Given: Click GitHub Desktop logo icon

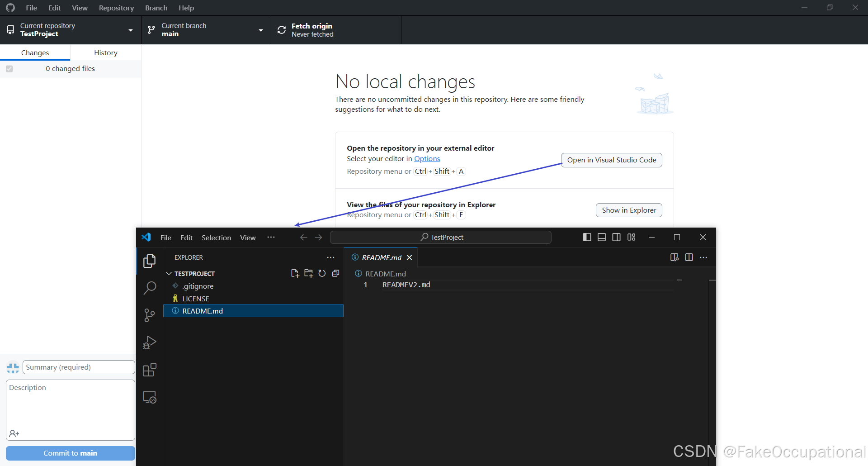Looking at the screenshot, I should pyautogui.click(x=10, y=8).
